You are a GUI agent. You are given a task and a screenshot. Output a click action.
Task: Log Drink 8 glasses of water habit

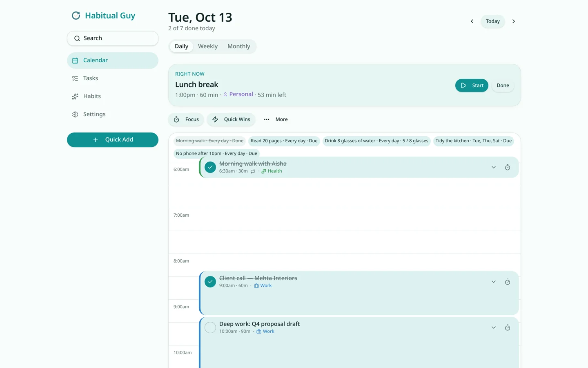point(376,141)
